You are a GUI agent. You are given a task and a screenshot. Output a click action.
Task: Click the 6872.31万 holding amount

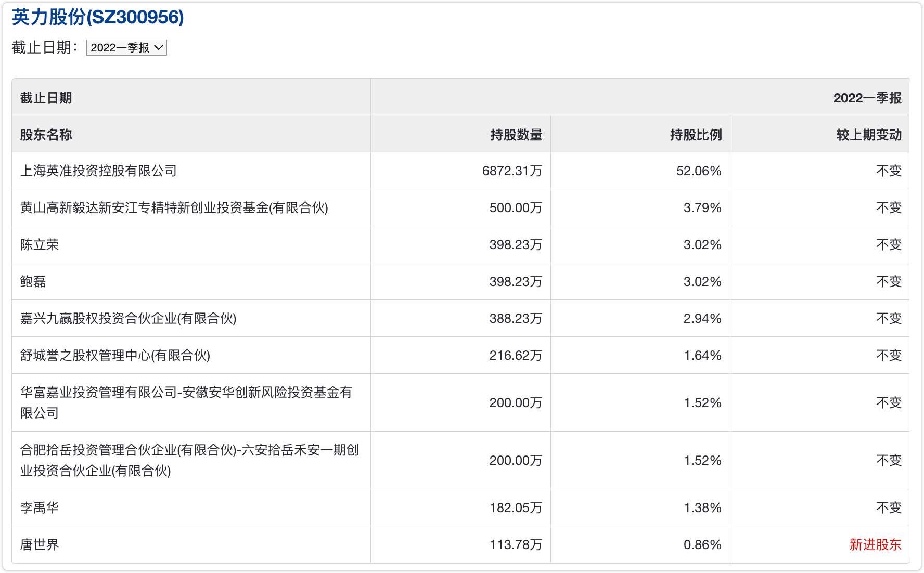(511, 171)
